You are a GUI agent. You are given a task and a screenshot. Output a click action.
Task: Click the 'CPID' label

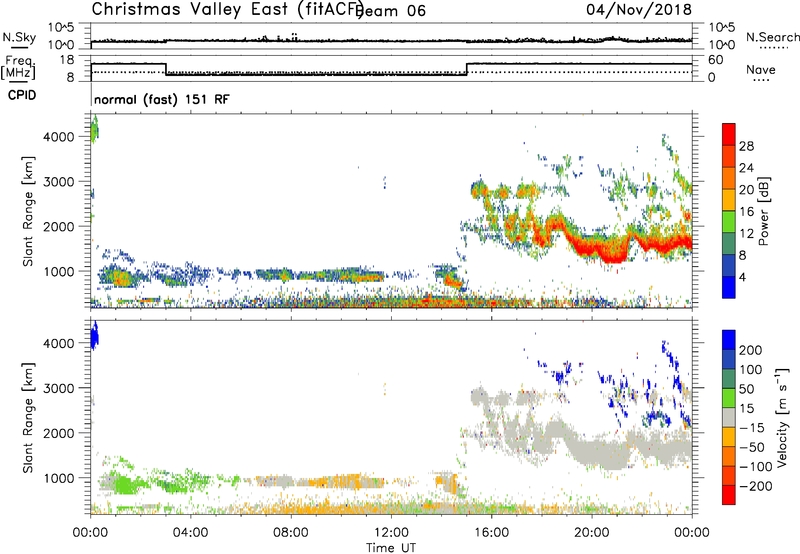(x=22, y=95)
